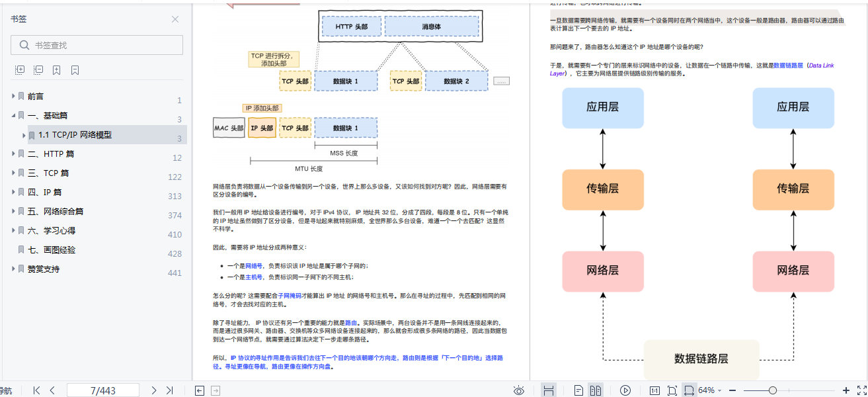Enter full screen mode
868x397 pixels.
click(x=861, y=390)
